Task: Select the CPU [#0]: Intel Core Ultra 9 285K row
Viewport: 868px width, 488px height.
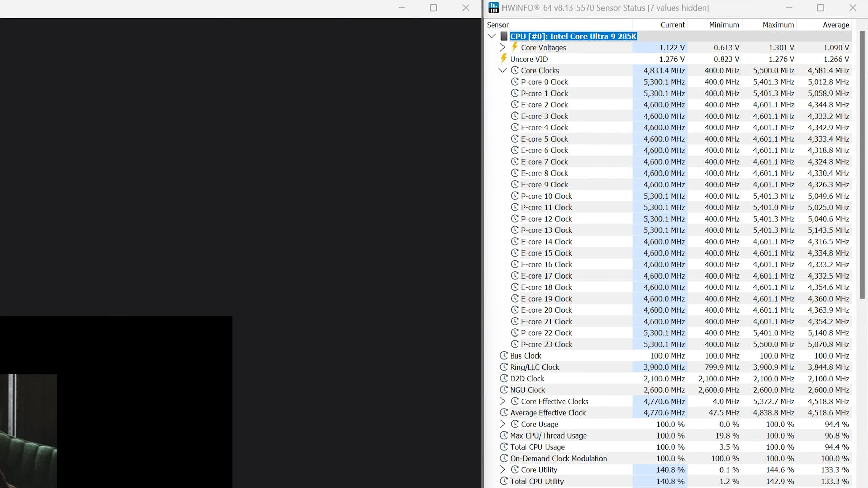Action: click(x=668, y=36)
